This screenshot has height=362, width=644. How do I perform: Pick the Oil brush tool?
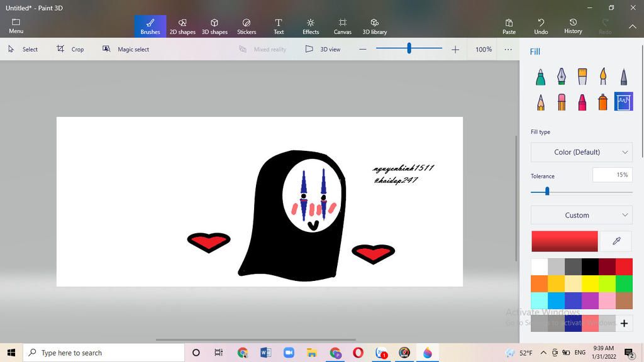[x=582, y=77]
